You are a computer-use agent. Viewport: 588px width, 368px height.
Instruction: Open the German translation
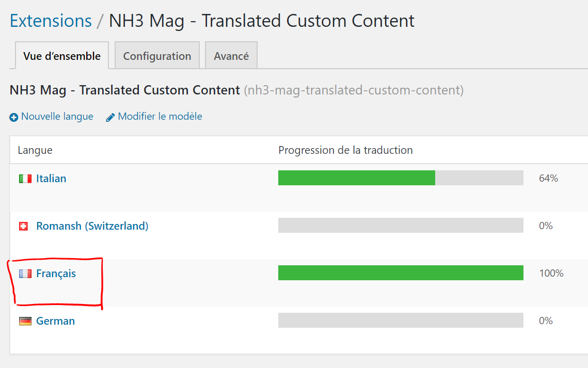coord(56,321)
